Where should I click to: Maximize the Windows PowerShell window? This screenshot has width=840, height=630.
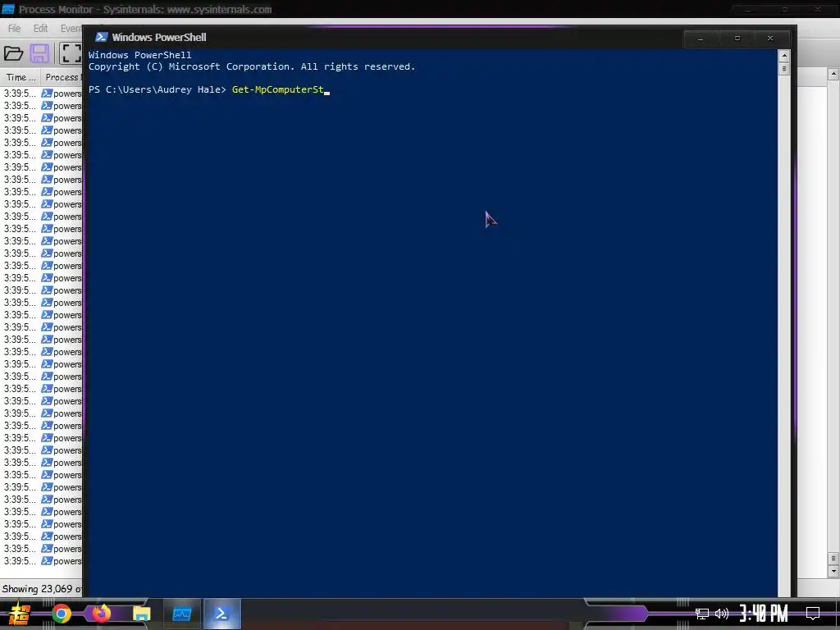(737, 39)
